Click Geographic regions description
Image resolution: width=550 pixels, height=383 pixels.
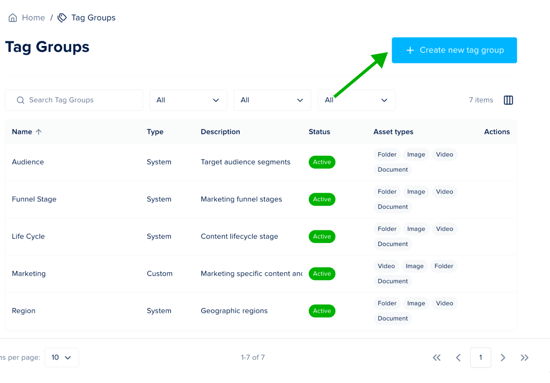(234, 311)
